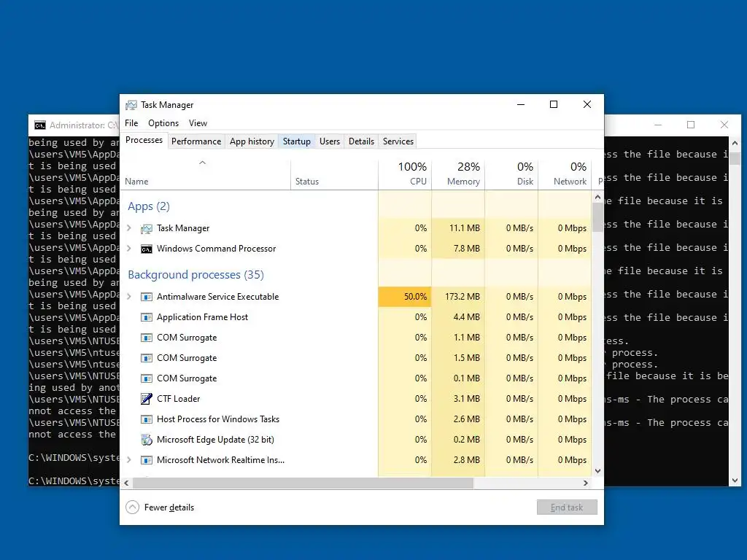Image resolution: width=747 pixels, height=560 pixels.
Task: Collapse view with Fewer details arrow icon
Action: tap(133, 507)
